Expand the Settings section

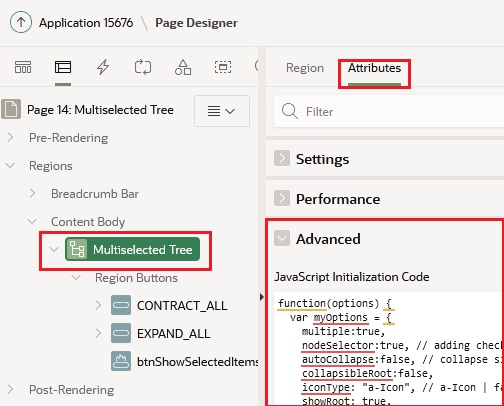coord(282,158)
